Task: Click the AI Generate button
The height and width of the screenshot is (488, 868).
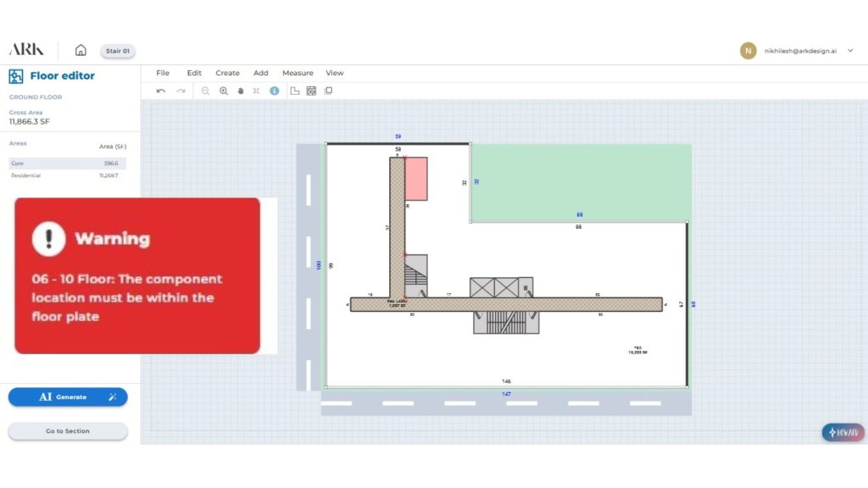Action: click(68, 396)
